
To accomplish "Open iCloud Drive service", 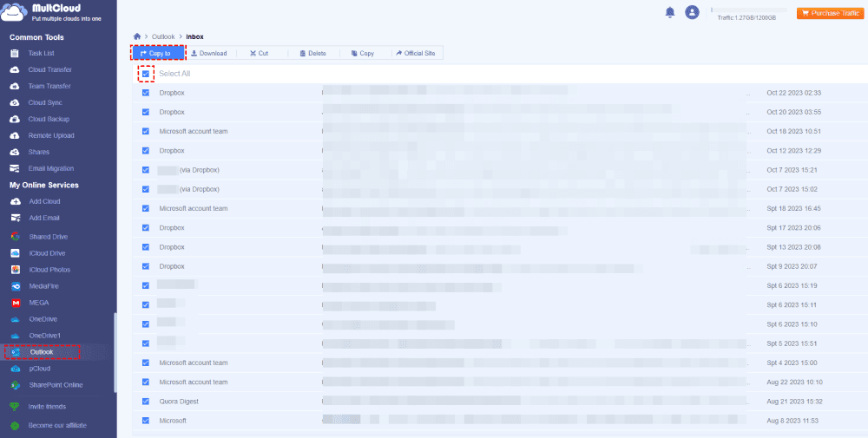I will click(x=47, y=253).
